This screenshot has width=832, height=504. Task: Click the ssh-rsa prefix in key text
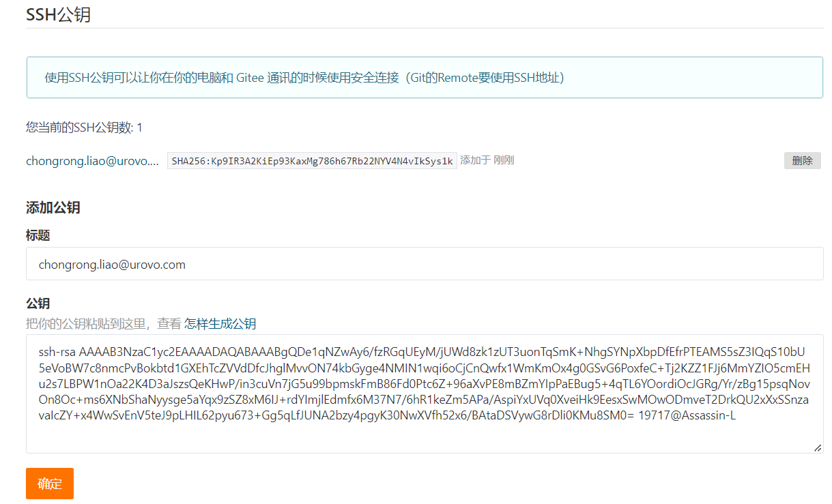click(x=57, y=353)
